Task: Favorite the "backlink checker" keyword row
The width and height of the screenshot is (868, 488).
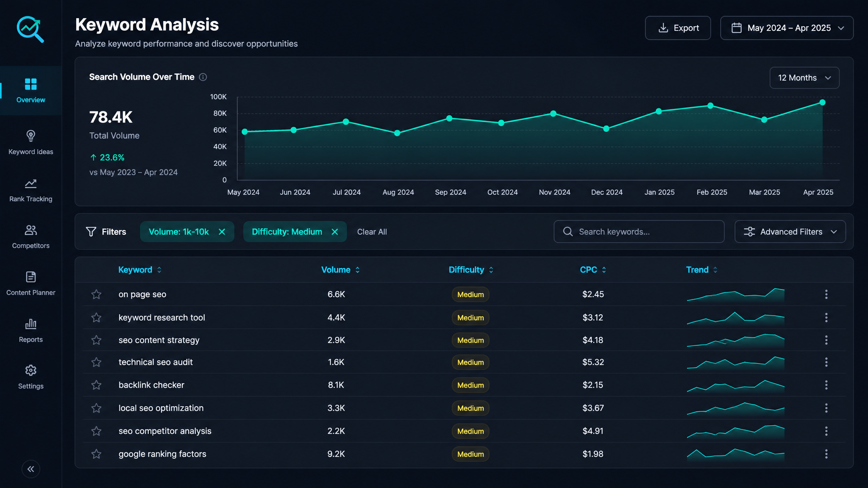Action: [96, 385]
